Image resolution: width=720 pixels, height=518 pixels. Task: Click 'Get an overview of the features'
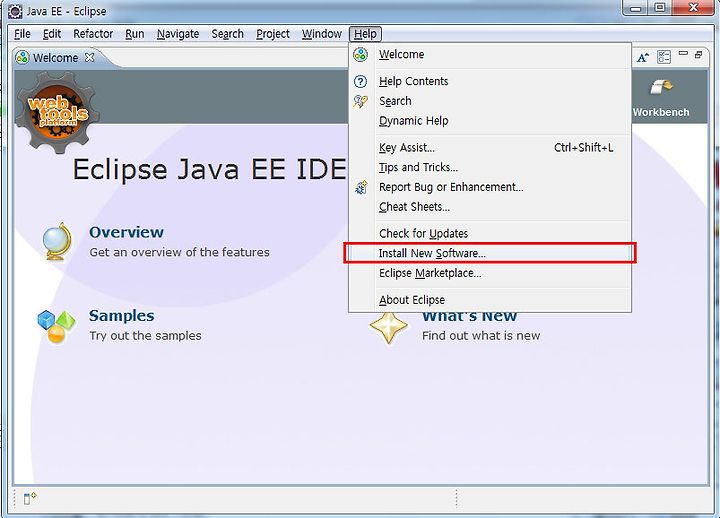(x=180, y=252)
